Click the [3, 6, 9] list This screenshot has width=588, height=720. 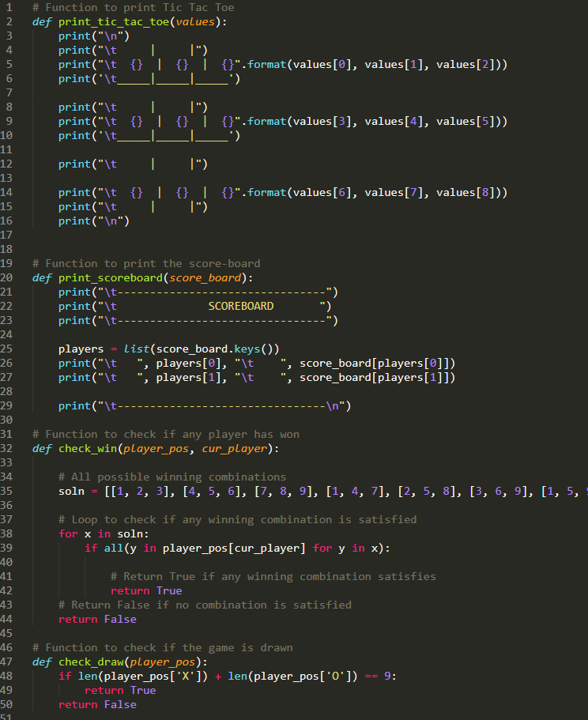pos(498,492)
